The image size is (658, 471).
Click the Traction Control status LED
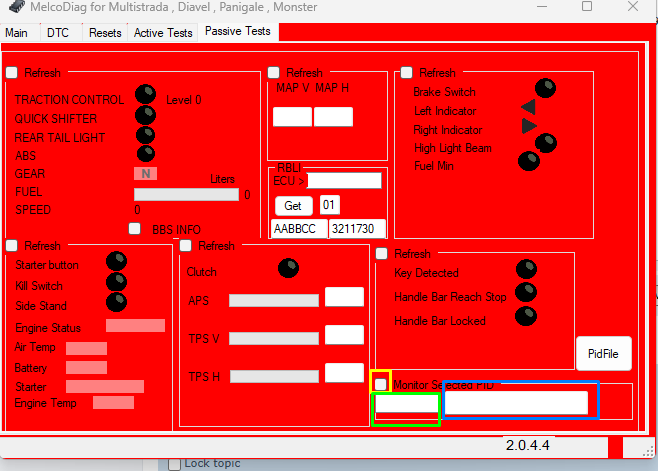pos(146,94)
